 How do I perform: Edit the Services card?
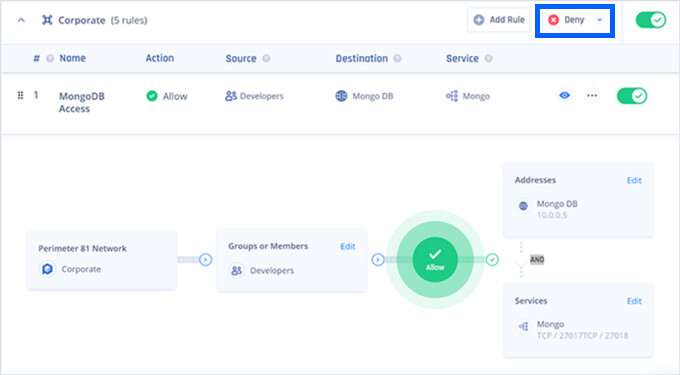(x=634, y=301)
